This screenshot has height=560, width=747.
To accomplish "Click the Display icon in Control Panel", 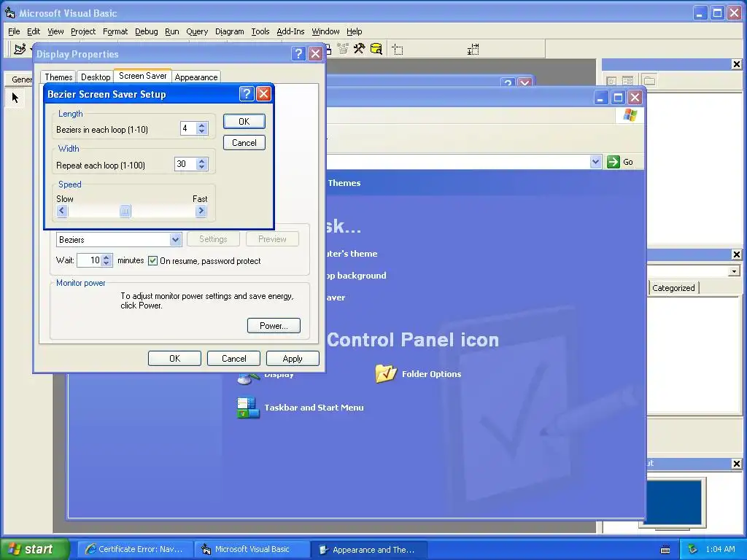I will click(248, 379).
